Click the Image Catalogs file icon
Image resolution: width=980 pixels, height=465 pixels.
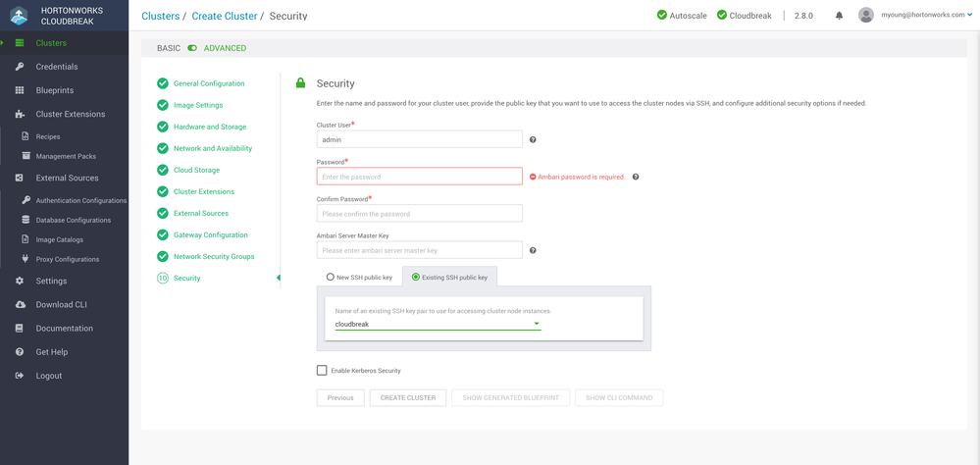(x=26, y=239)
